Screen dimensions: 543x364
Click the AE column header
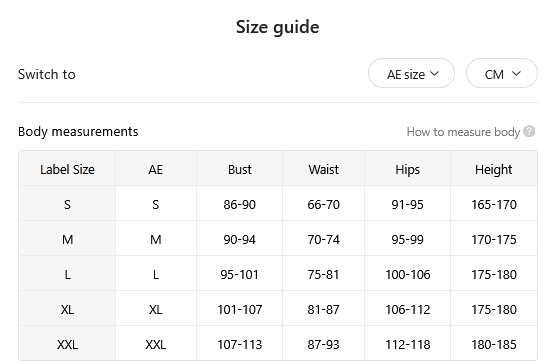point(156,169)
